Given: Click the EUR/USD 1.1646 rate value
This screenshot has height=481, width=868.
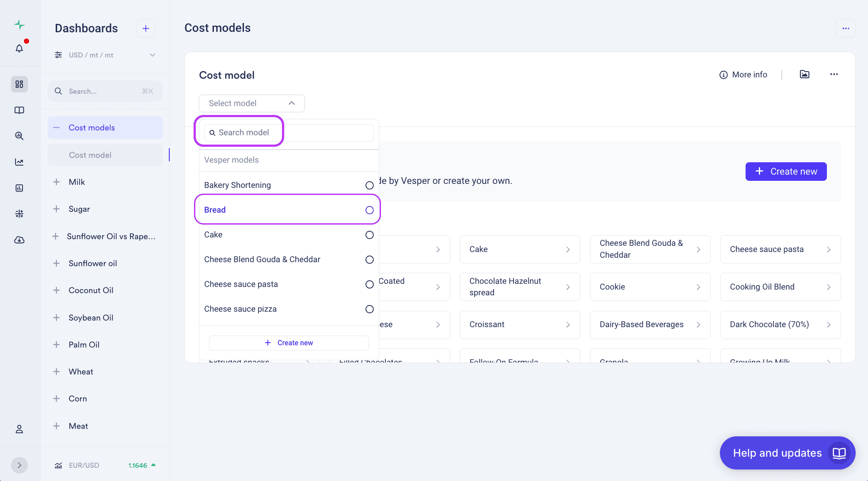Looking at the screenshot, I should (x=137, y=465).
